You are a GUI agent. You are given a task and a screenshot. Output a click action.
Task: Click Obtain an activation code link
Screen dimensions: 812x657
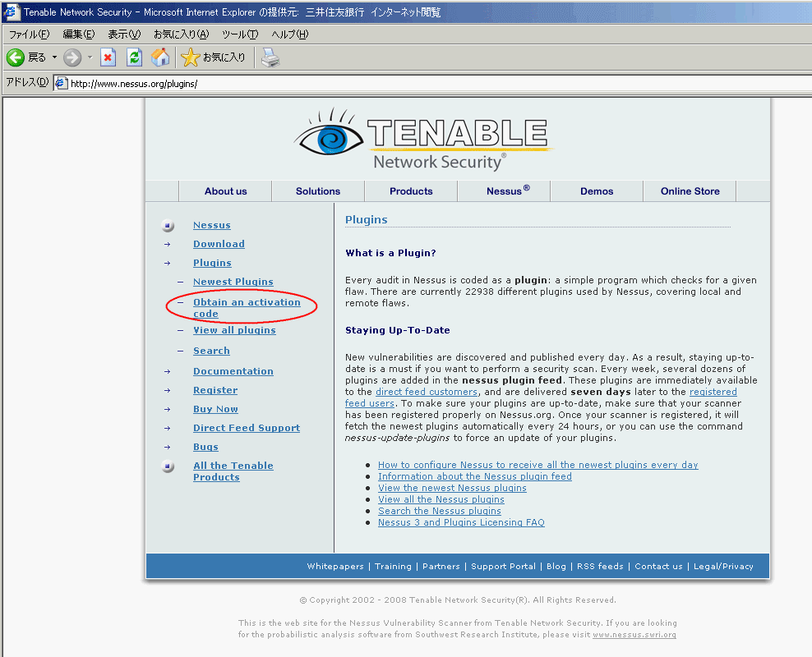[x=247, y=307]
